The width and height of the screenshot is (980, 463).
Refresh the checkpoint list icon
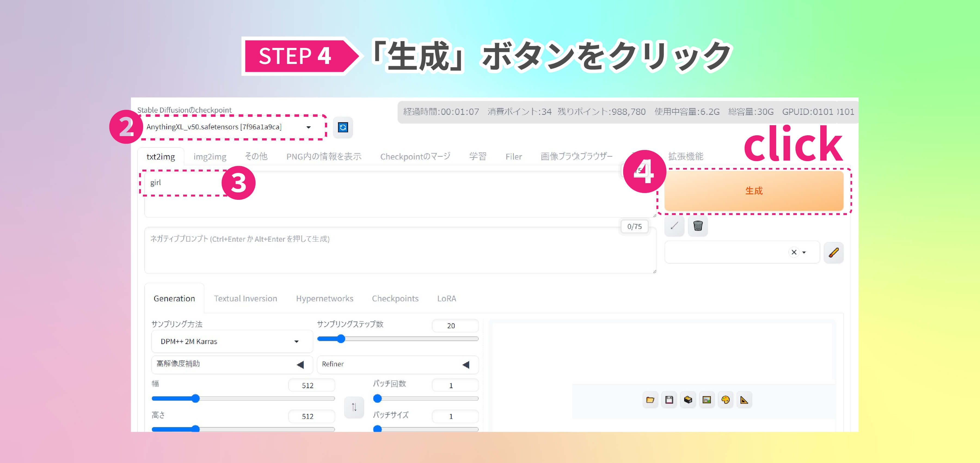[342, 127]
